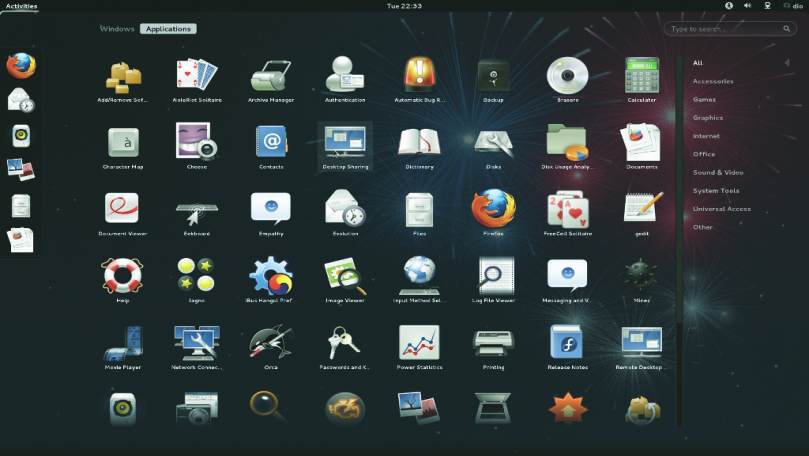This screenshot has height=456, width=809.
Task: Open the volume icon in top bar
Action: coord(747,6)
